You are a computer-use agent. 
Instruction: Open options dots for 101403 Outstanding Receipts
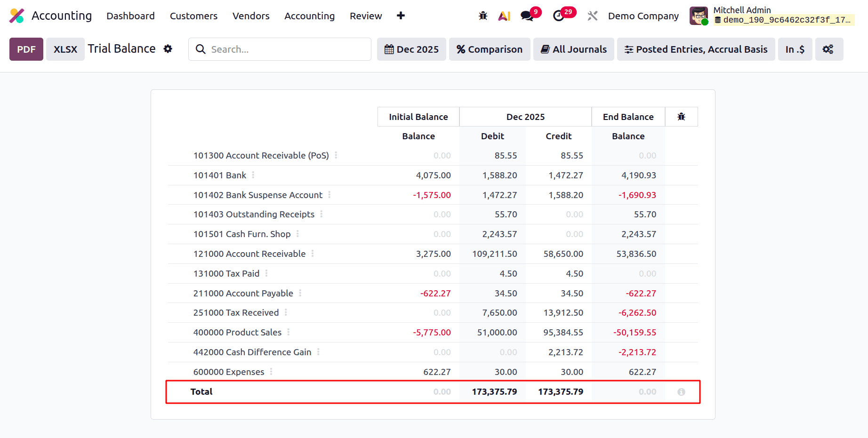[321, 214]
